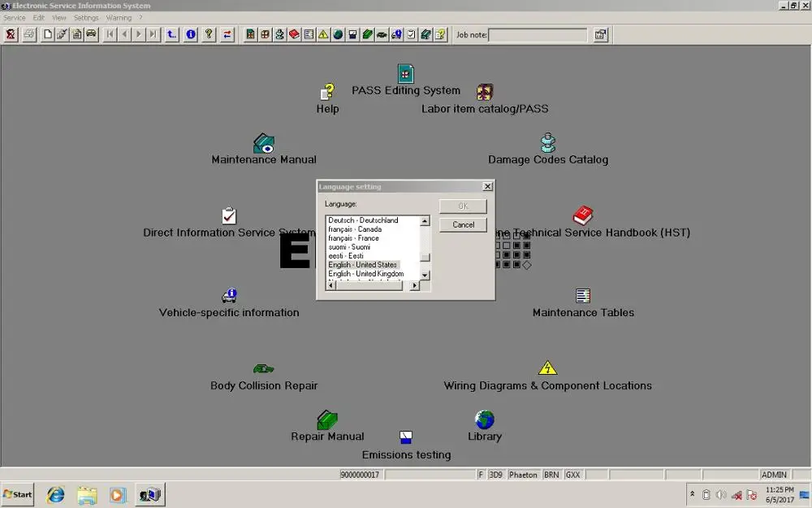Screen dimensions: 812x508
Task: Open the Library globe module in main area
Action: point(485,427)
